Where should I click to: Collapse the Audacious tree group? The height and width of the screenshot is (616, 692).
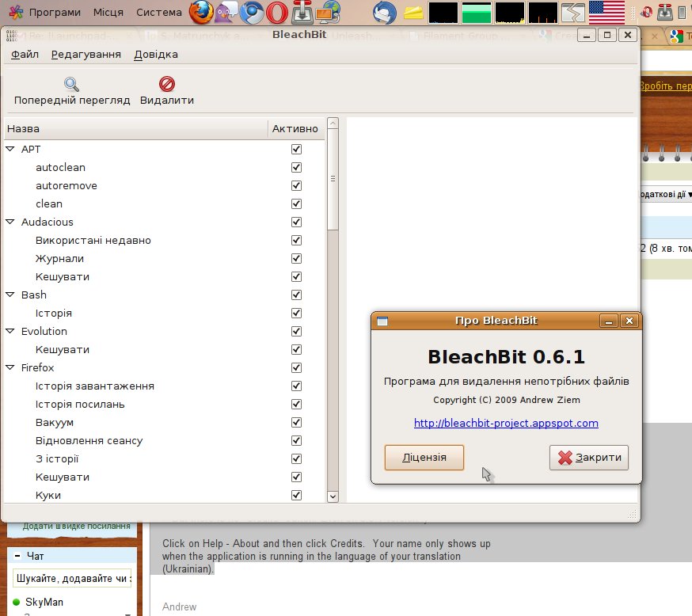[10, 222]
